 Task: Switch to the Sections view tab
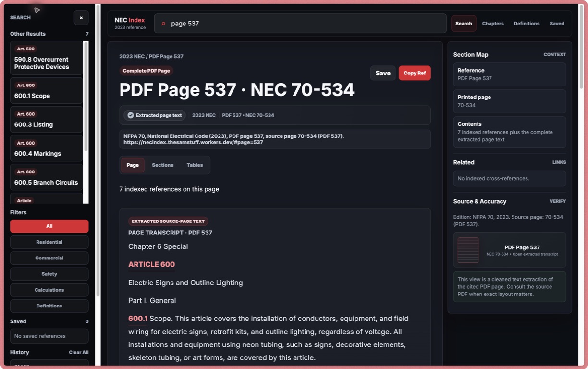162,165
